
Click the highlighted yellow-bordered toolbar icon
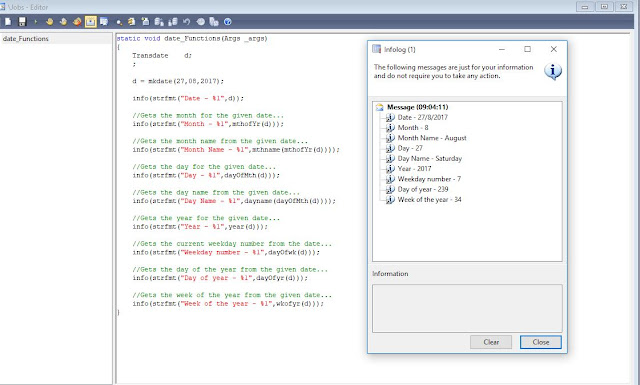(x=91, y=22)
